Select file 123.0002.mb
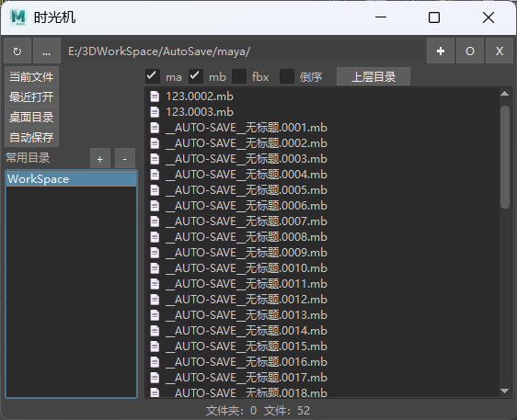Screen dimensions: 517x420 pos(200,96)
